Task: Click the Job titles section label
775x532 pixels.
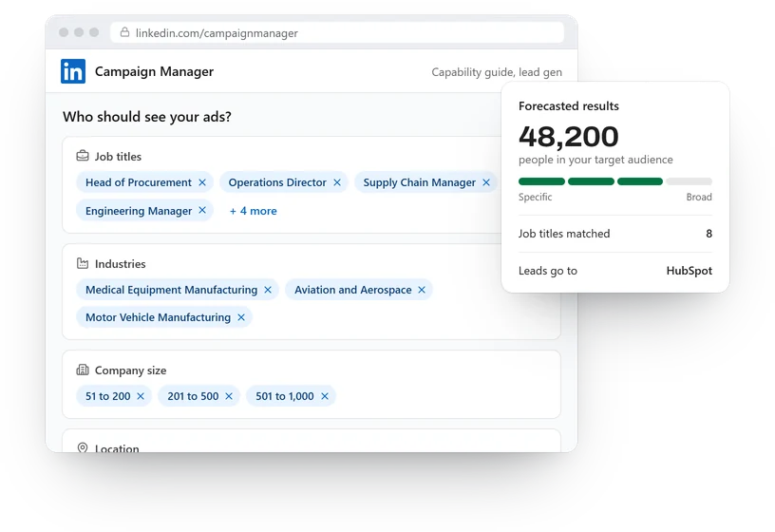Action: [118, 156]
